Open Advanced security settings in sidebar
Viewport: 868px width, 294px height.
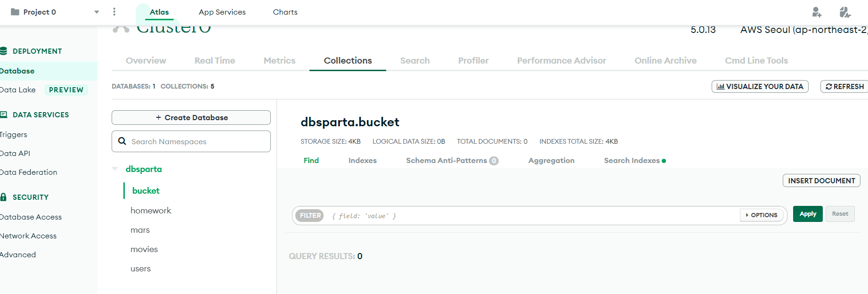coord(18,255)
